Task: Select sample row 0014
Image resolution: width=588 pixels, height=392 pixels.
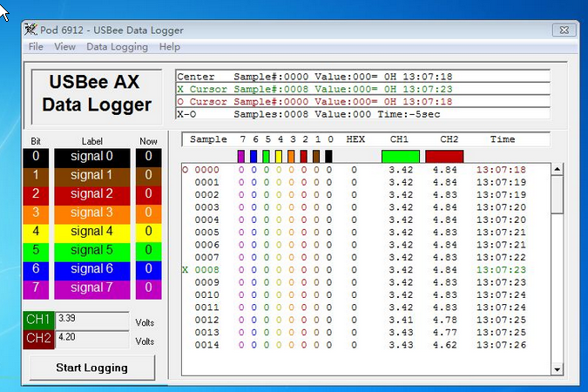Action: (x=355, y=345)
